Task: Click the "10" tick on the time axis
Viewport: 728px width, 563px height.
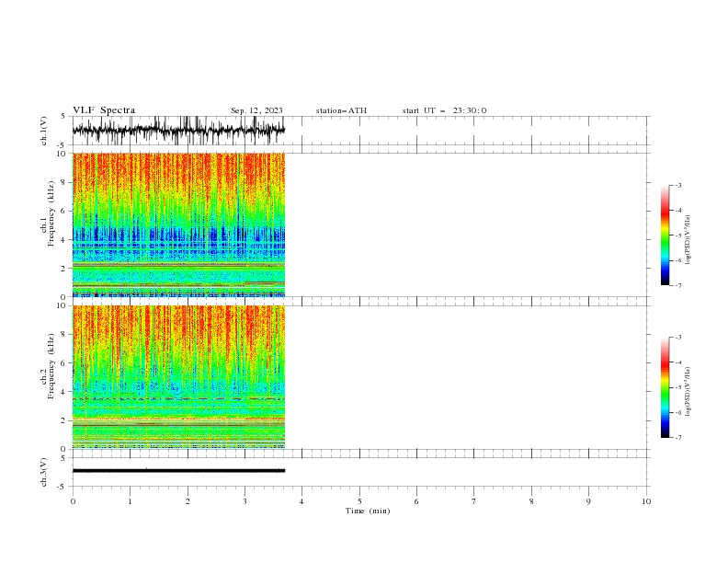Action: [x=646, y=501]
